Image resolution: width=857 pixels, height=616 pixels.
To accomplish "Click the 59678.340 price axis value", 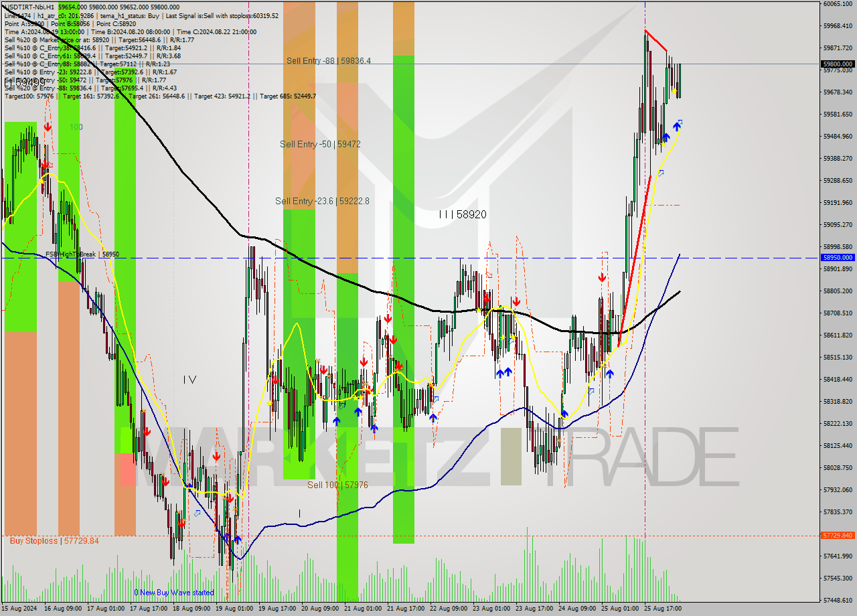I will coord(838,92).
